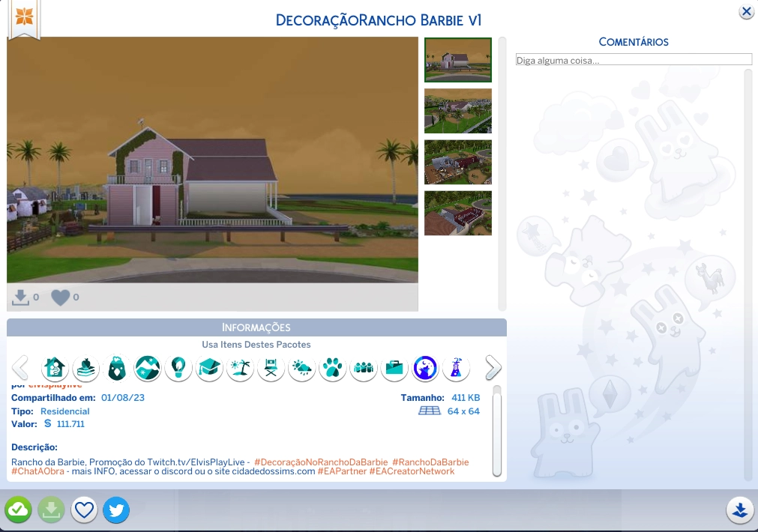Select the fourth lot preview thumbnail
Screen dimensions: 758x532
(x=457, y=213)
